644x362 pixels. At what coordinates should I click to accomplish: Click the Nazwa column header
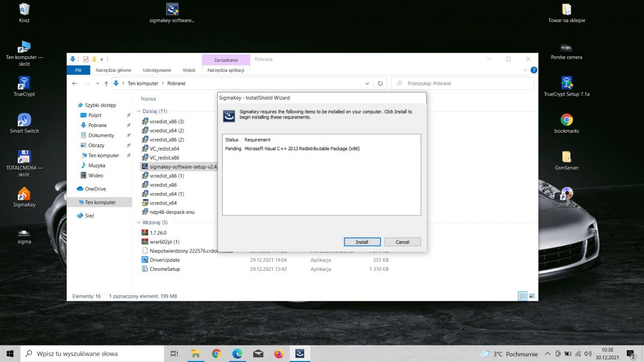149,99
